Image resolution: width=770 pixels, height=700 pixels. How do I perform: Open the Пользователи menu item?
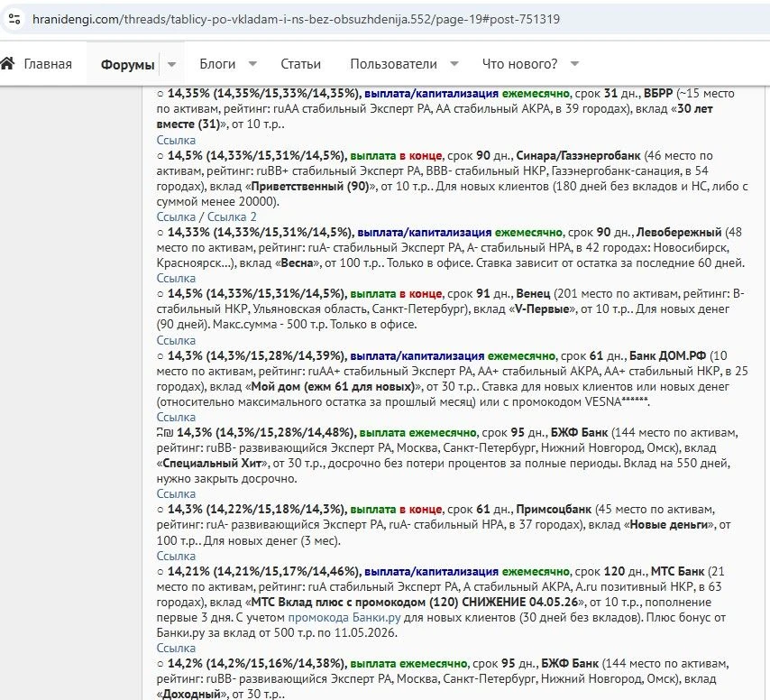coord(393,64)
